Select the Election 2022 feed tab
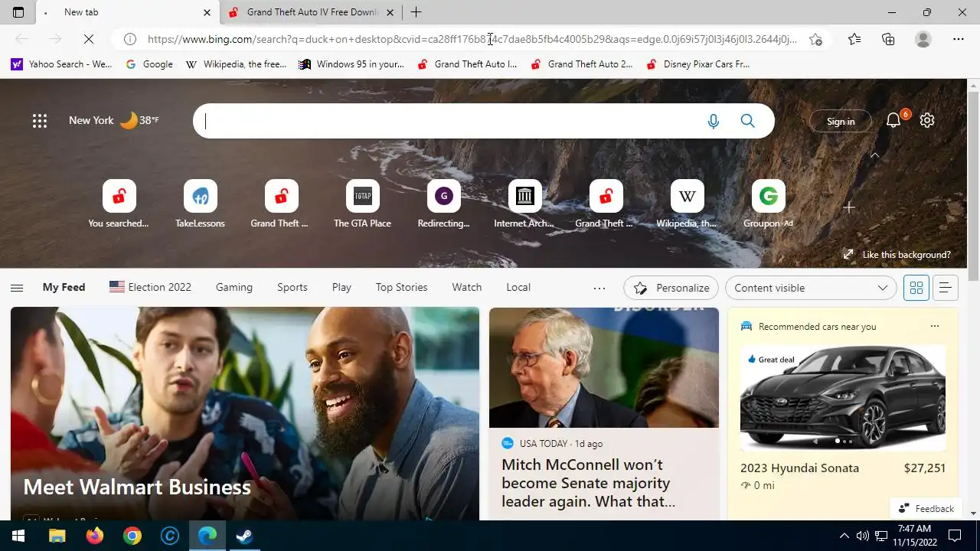This screenshot has width=980, height=551. coord(150,287)
